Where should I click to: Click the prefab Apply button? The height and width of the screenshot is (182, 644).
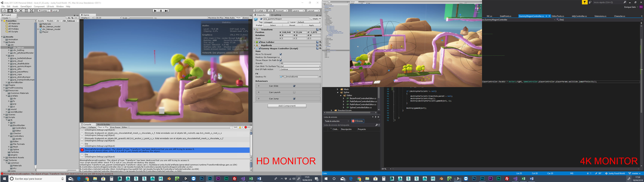click(311, 25)
